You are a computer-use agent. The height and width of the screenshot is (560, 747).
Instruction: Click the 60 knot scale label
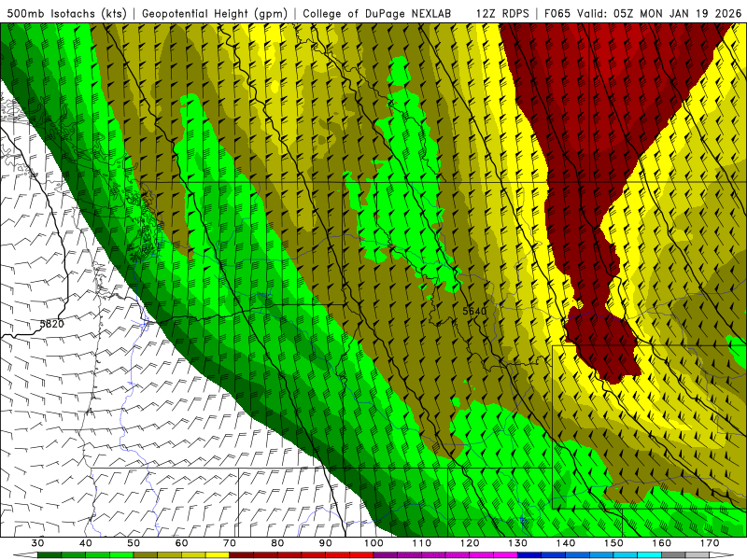click(181, 543)
